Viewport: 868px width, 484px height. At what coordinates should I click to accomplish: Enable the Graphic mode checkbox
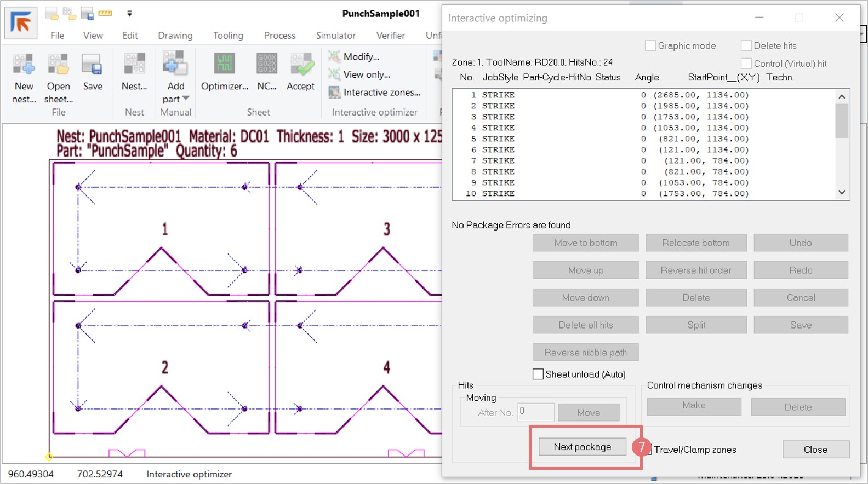coord(650,46)
